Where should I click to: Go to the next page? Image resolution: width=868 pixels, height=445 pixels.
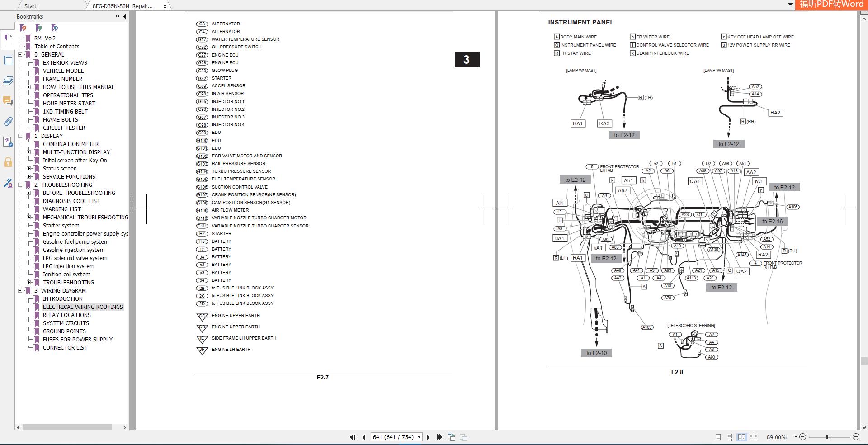(429, 437)
